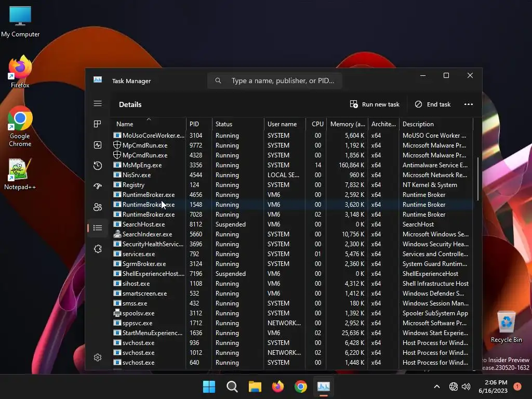Select RuntimeBroker.exe with PID 4656
The height and width of the screenshot is (399, 532).
(x=292, y=195)
